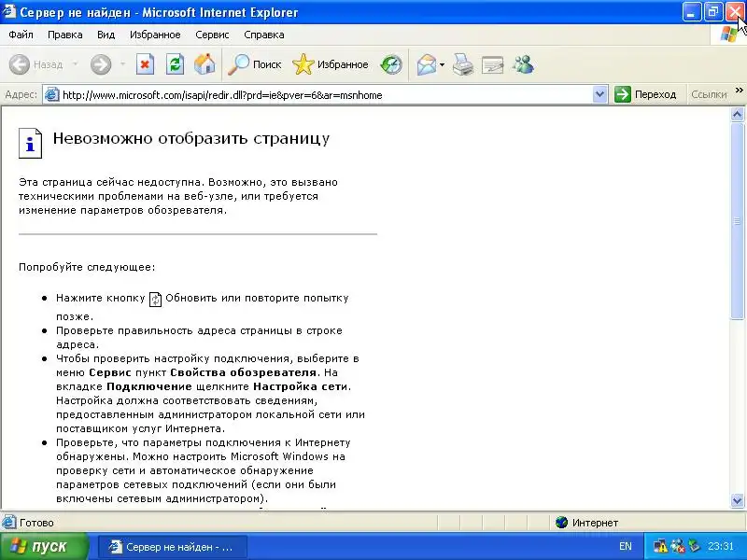Click the vertical scrollbar thumb
Image resolution: width=747 pixels, height=560 pixels.
tap(738, 221)
